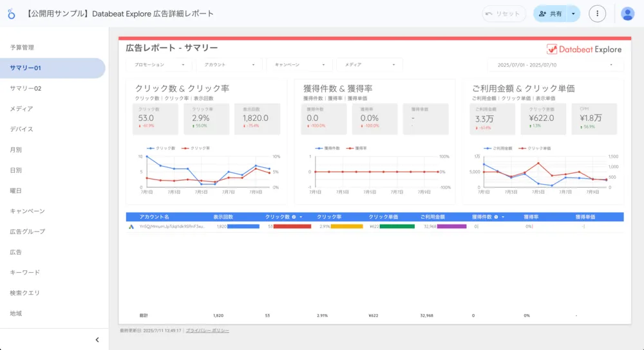This screenshot has height=350, width=644.
Task: Click the クリック率 scorecard showing 2.9%
Action: (x=210, y=118)
